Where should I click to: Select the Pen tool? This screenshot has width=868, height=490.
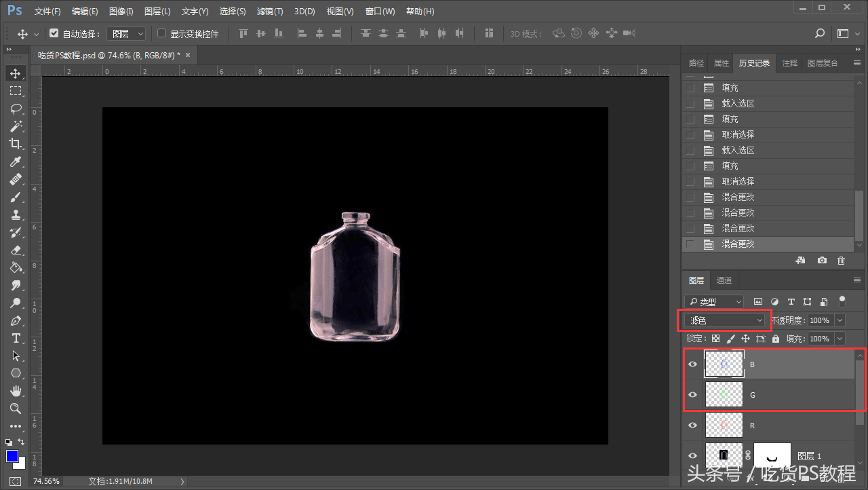(x=16, y=320)
